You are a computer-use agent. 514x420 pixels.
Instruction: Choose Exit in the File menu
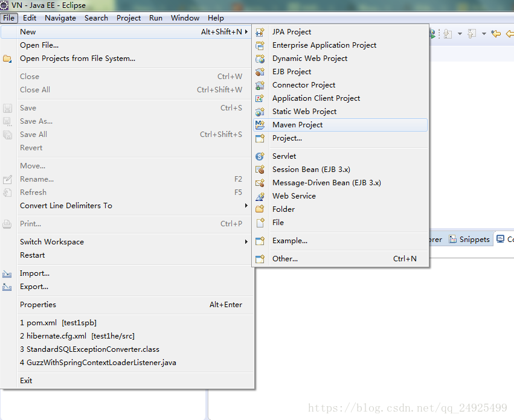coord(126,381)
